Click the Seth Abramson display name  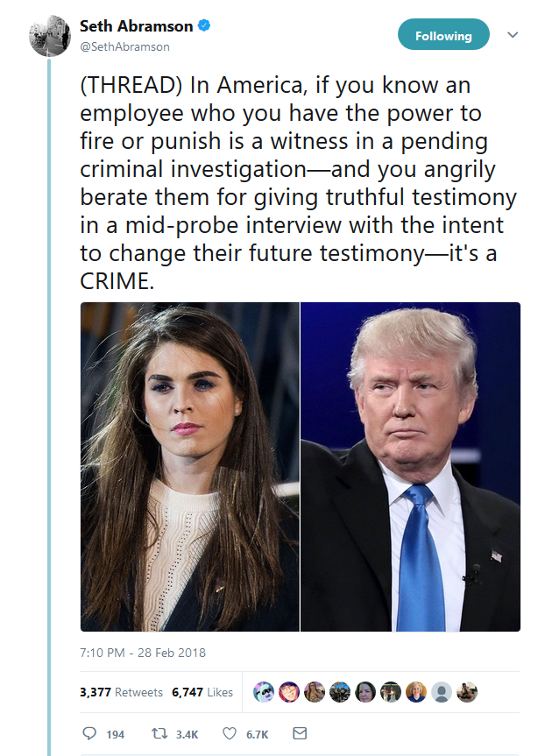[136, 27]
